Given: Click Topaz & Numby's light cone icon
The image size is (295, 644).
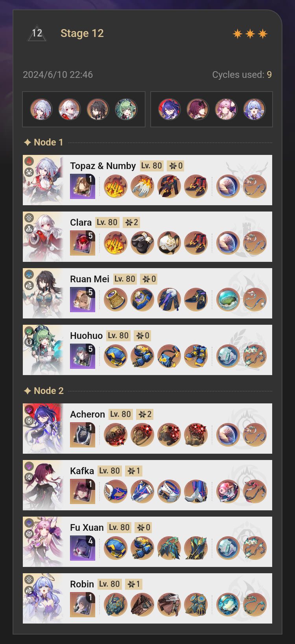Looking at the screenshot, I should (x=83, y=186).
